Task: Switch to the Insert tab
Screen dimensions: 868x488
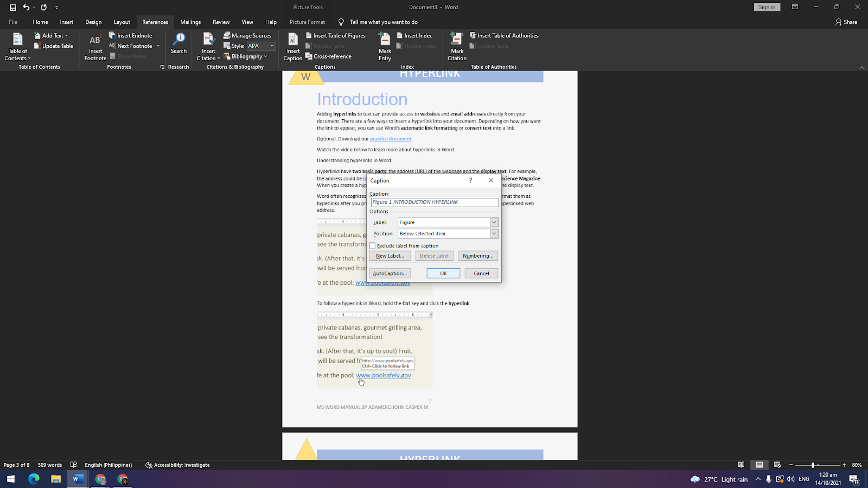Action: [x=67, y=22]
